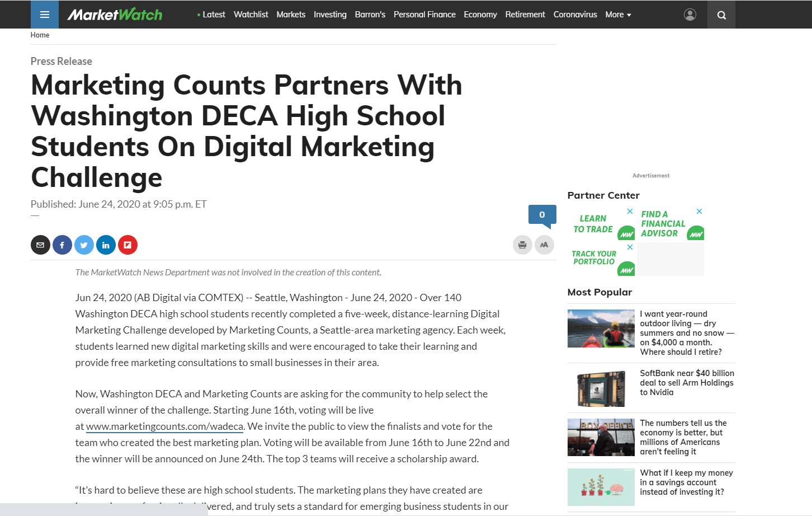Screen dimensions: 812x516
Task: Open the comments bubble showing 0
Action: coord(542,215)
